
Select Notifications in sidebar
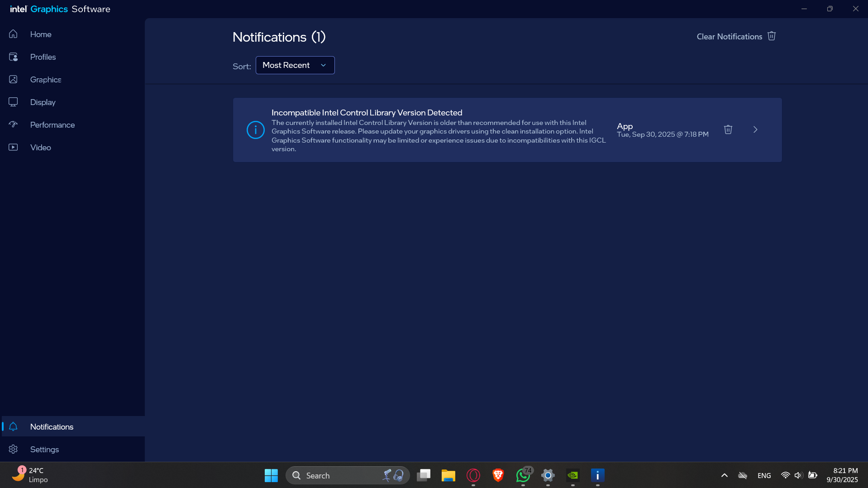point(72,426)
